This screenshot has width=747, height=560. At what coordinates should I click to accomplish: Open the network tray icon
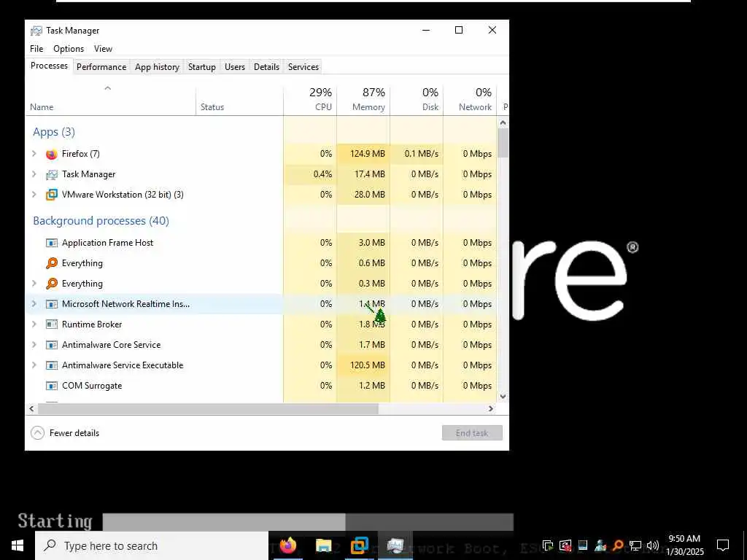tap(635, 545)
